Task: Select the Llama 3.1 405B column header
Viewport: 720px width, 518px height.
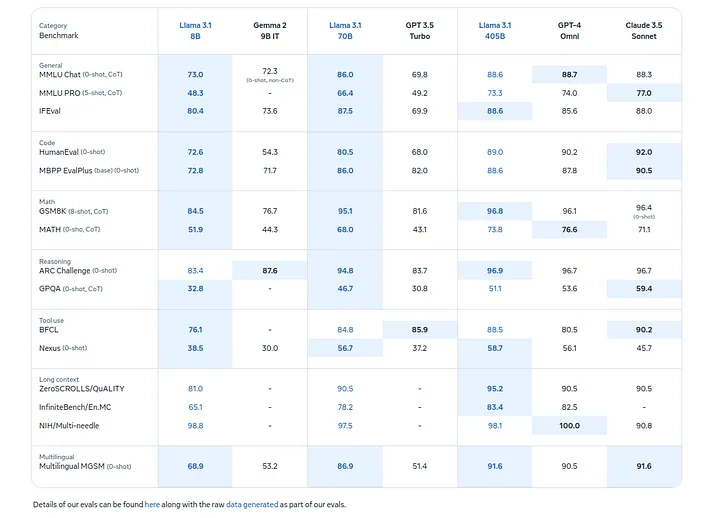Action: click(x=495, y=30)
